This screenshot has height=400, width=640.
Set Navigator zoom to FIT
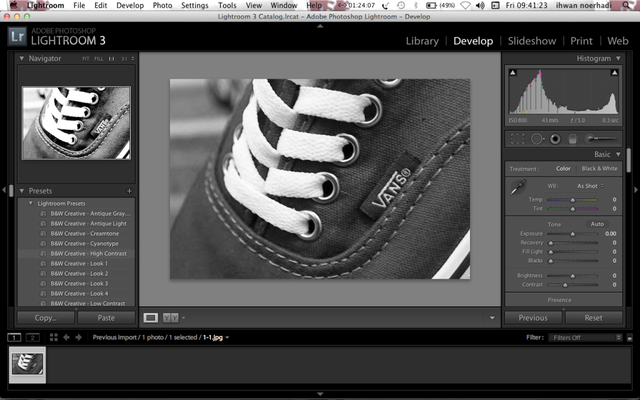(85, 59)
